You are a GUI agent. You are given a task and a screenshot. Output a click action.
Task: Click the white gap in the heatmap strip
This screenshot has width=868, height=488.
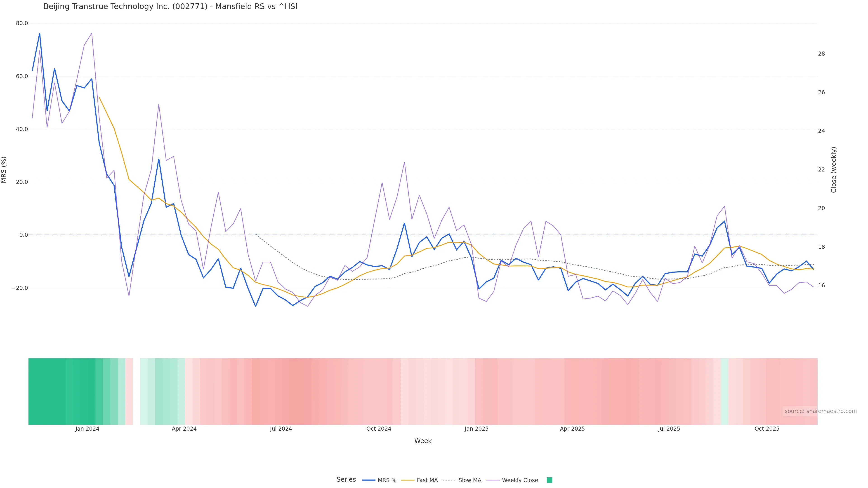(136, 391)
